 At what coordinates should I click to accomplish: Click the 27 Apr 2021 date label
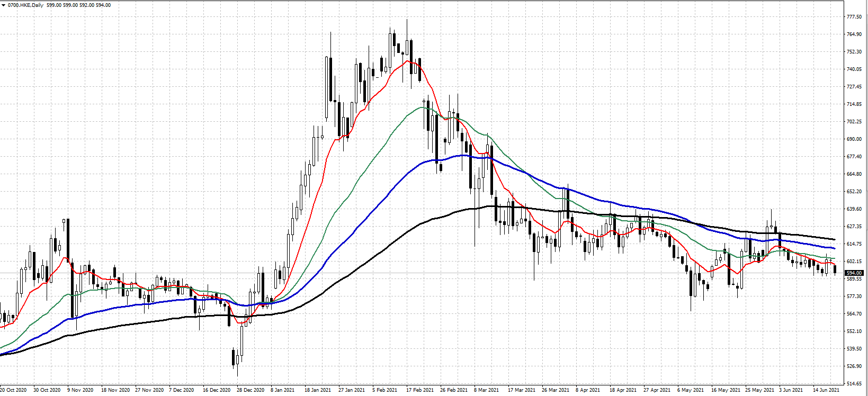[657, 390]
